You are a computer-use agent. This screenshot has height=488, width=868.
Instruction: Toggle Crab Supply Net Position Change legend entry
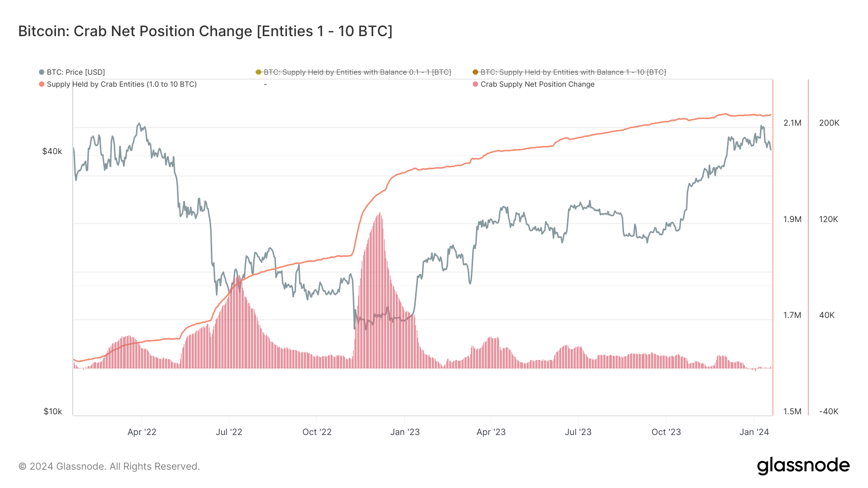coord(534,84)
